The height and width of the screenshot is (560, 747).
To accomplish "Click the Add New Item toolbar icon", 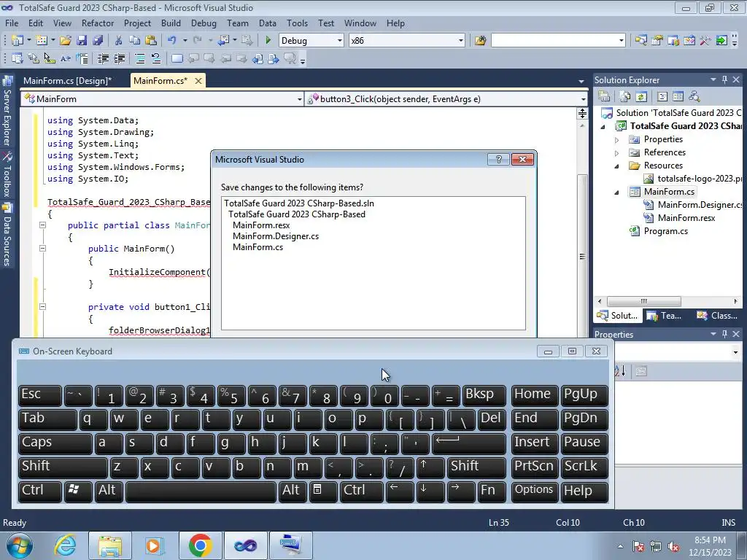I will click(42, 41).
